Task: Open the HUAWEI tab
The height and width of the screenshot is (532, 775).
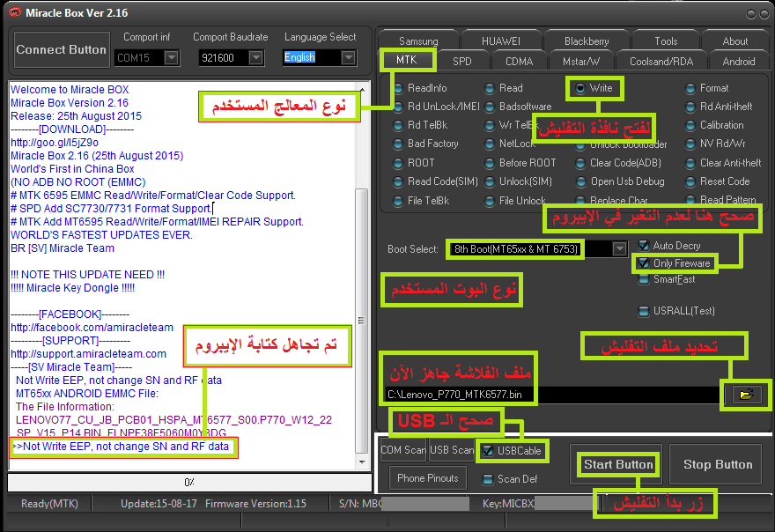Action: (x=501, y=41)
